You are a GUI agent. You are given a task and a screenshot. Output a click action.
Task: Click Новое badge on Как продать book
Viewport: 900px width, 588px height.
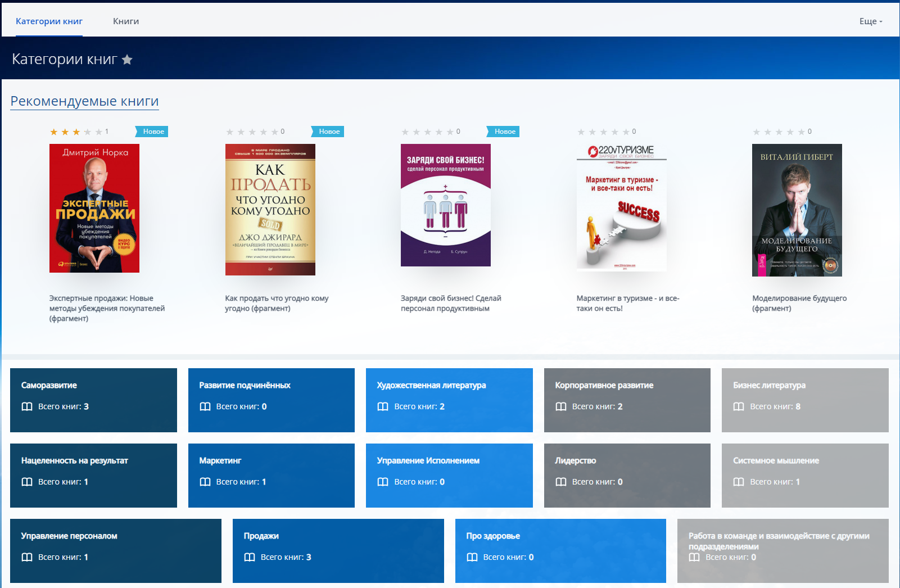[328, 132]
